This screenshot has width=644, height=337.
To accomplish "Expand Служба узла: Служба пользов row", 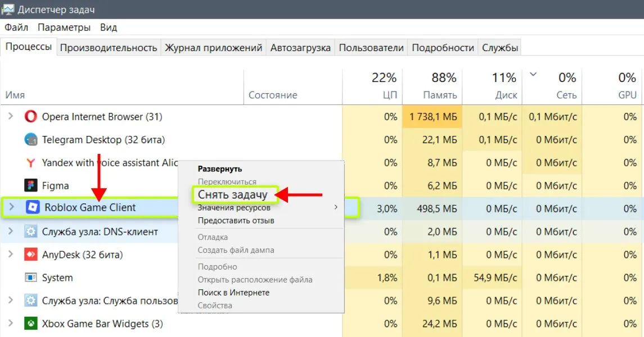I will 11,300.
